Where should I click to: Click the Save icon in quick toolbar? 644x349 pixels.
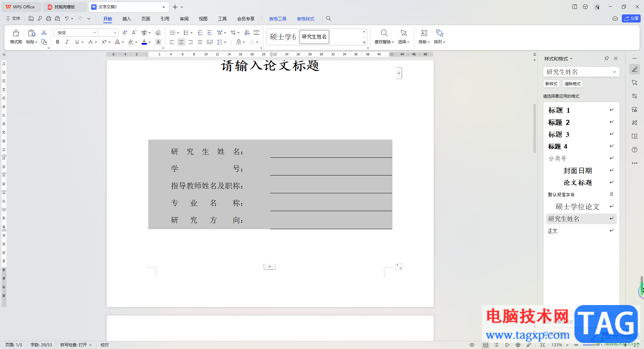[31, 18]
